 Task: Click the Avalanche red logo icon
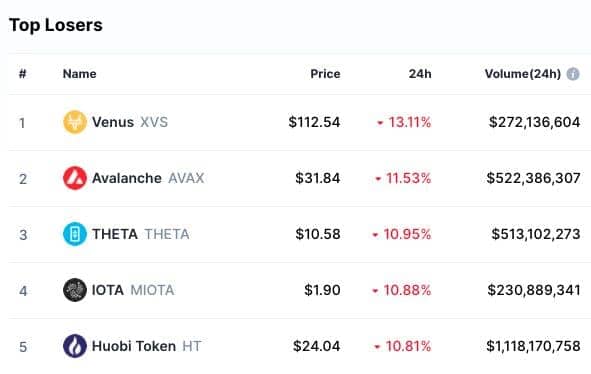pos(75,178)
